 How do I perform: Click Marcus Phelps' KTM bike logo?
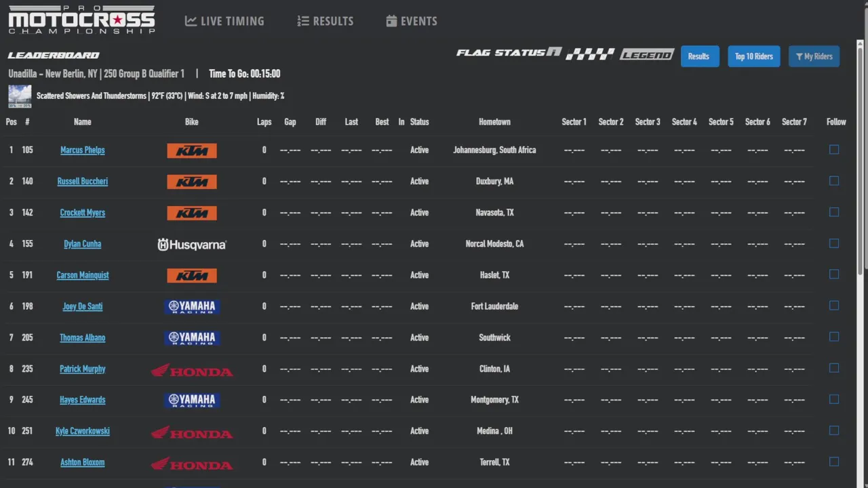[x=192, y=150]
